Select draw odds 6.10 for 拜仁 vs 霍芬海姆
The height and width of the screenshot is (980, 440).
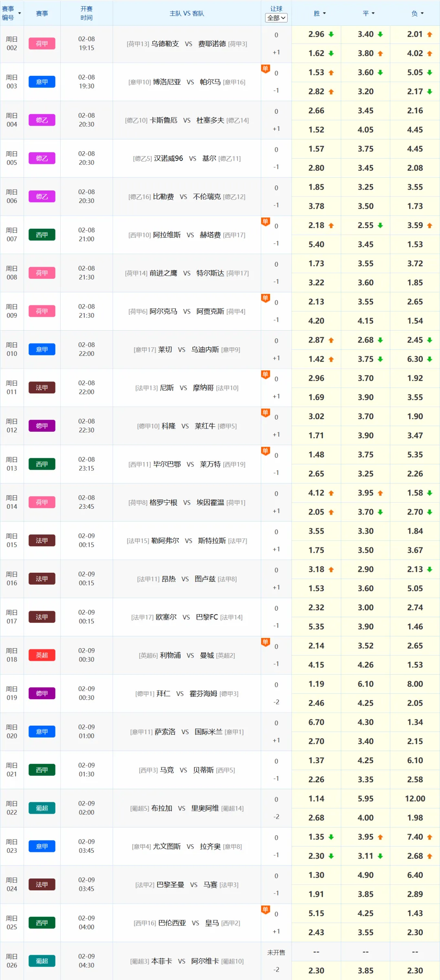365,684
